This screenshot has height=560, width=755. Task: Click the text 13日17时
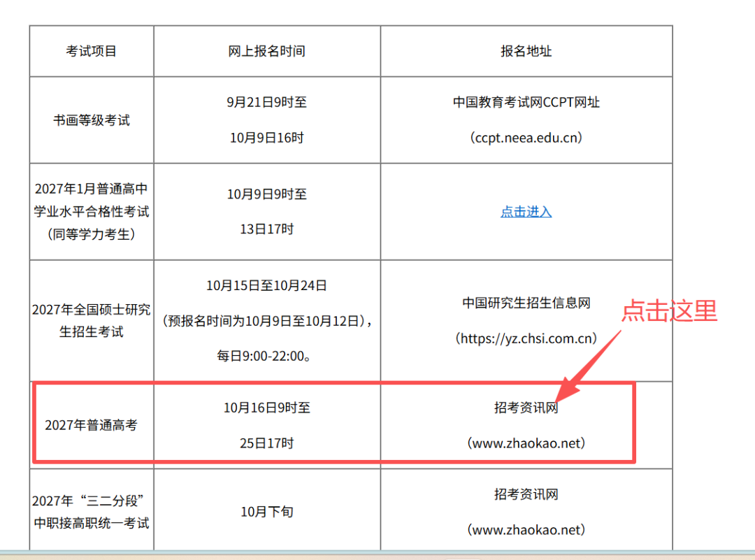(267, 229)
